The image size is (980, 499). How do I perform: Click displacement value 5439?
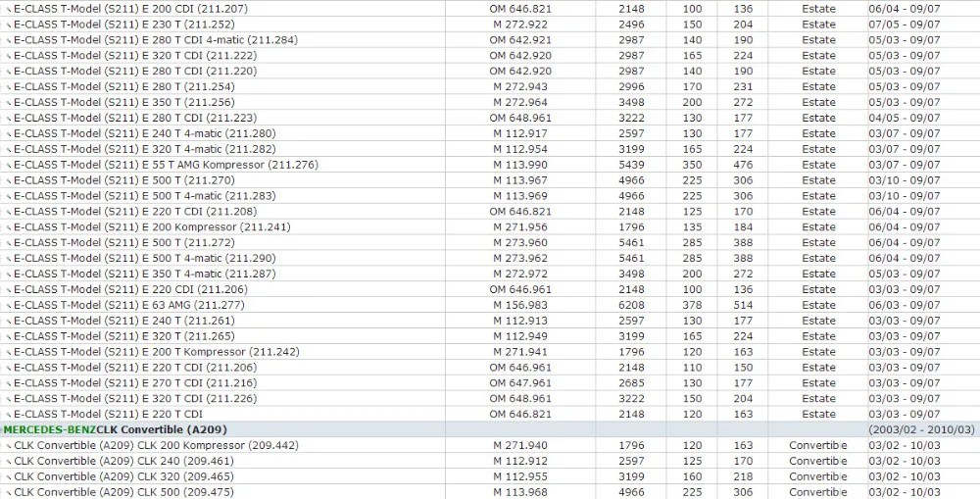pyautogui.click(x=631, y=165)
